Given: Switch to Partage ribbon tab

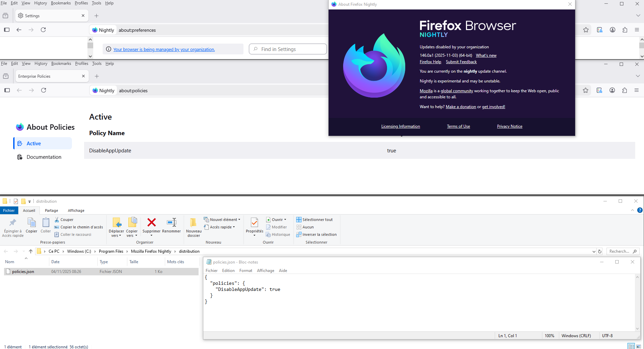Looking at the screenshot, I should tap(51, 210).
